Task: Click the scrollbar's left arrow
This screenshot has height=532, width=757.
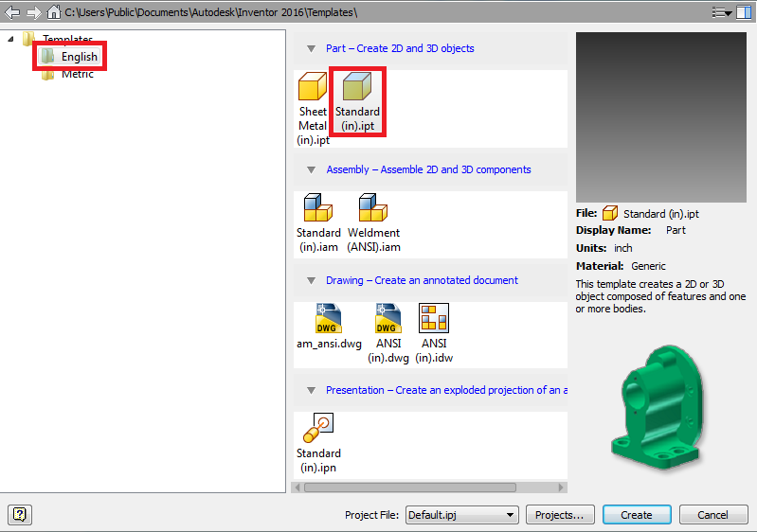Action: 297,488
